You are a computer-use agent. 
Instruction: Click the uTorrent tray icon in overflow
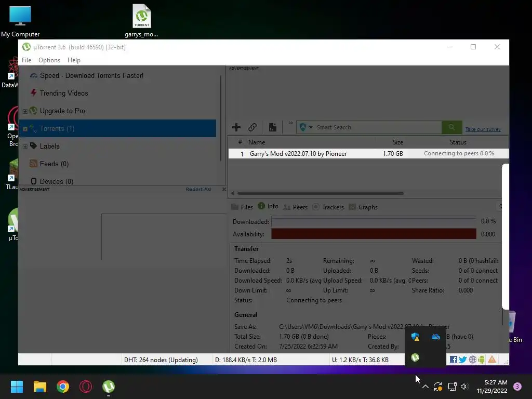click(x=415, y=357)
